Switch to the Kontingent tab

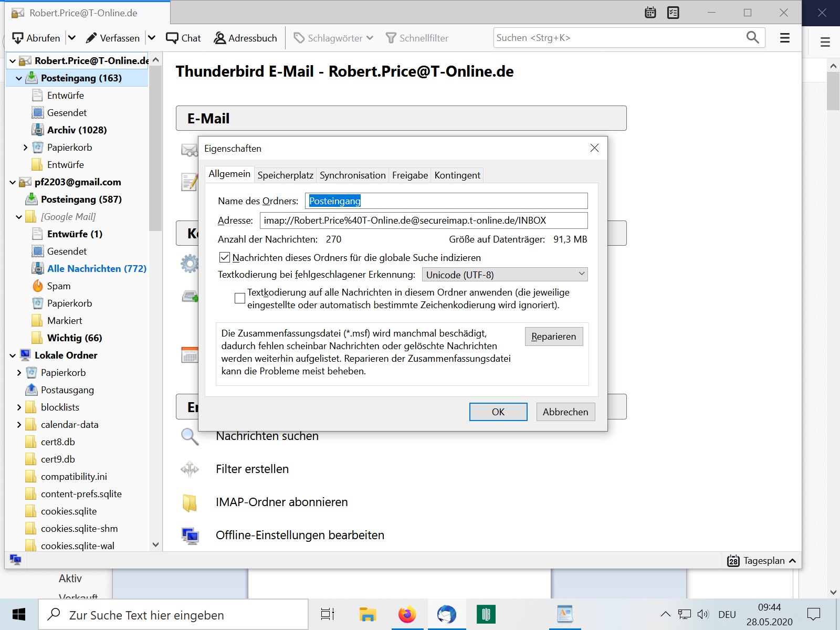(x=457, y=175)
